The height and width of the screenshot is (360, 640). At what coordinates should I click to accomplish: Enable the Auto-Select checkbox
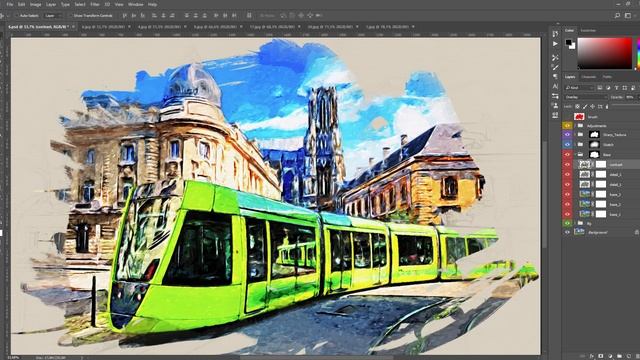(17, 16)
